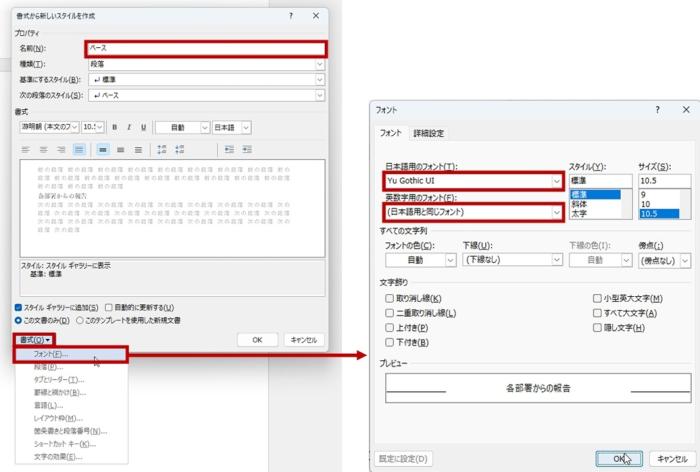700x472 pixels.
Task: Apply justify paragraph alignment
Action: [79, 149]
